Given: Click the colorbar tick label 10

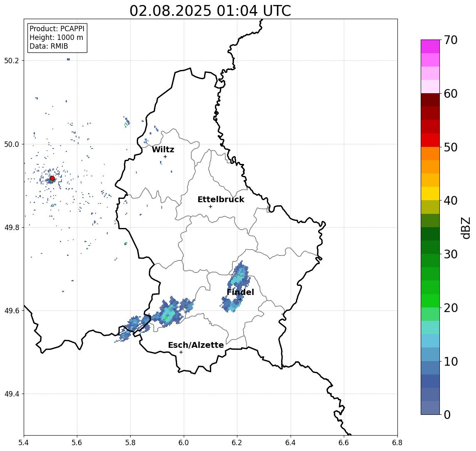Looking at the screenshot, I should 450,361.
